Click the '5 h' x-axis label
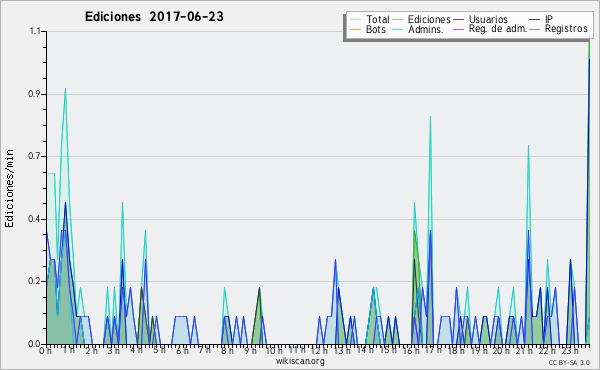This screenshot has width=600, height=370. coord(159,350)
